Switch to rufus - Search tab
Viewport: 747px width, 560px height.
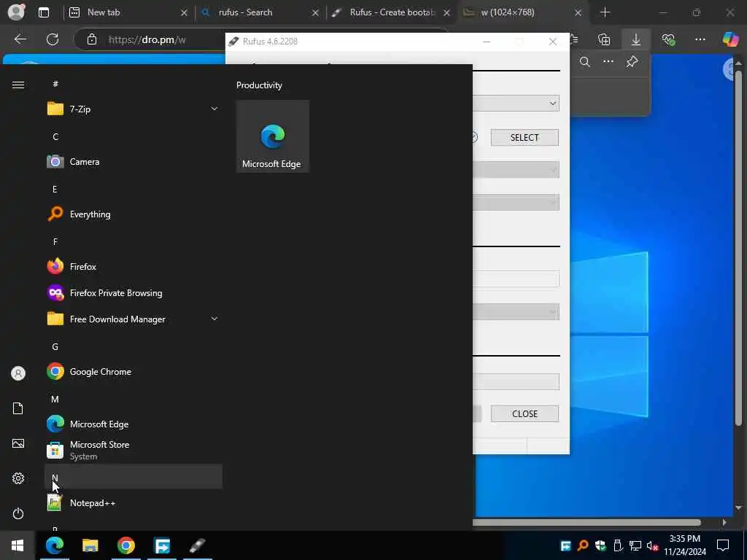pyautogui.click(x=260, y=13)
